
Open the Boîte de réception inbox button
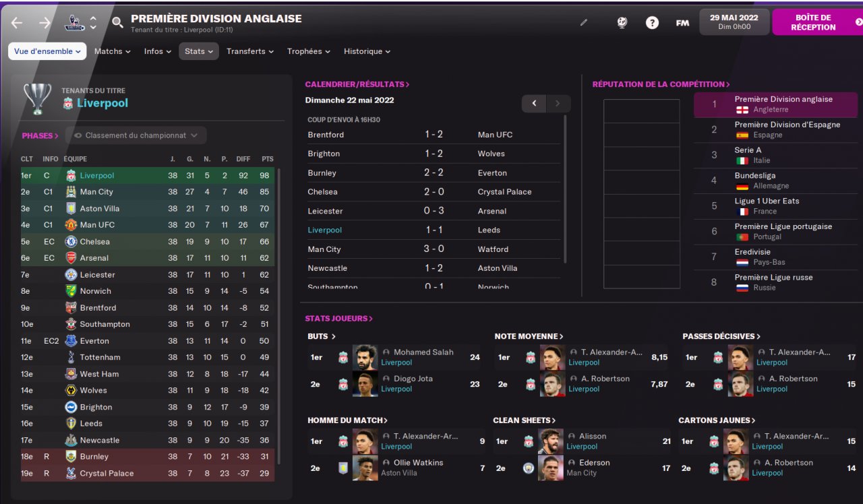click(817, 22)
